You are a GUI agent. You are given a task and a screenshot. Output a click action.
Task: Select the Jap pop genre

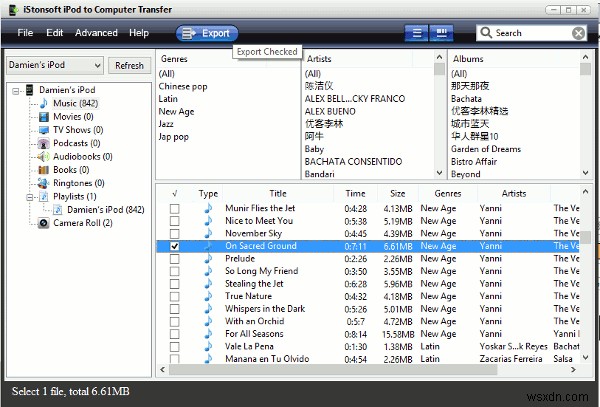(x=173, y=137)
